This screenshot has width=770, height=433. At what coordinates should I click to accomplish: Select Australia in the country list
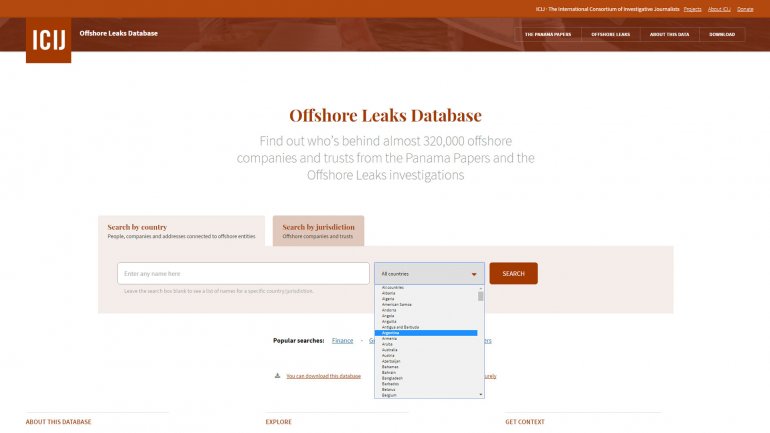pyautogui.click(x=426, y=350)
